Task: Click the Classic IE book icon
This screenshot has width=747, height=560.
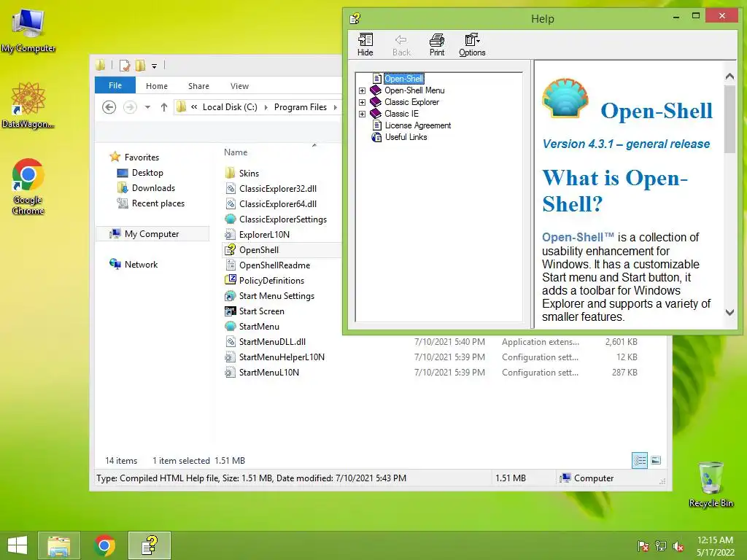Action: pos(376,113)
